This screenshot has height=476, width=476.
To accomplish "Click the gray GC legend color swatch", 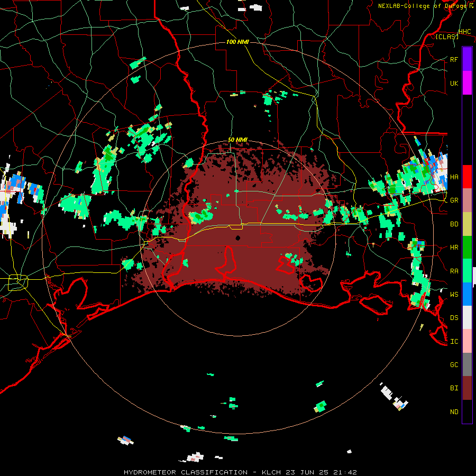I will [467, 364].
